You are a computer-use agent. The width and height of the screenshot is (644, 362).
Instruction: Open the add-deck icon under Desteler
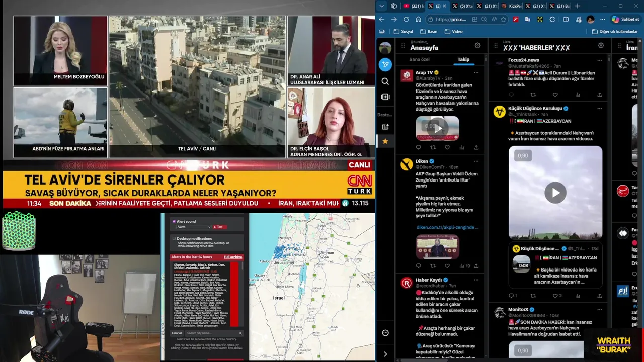click(x=385, y=127)
